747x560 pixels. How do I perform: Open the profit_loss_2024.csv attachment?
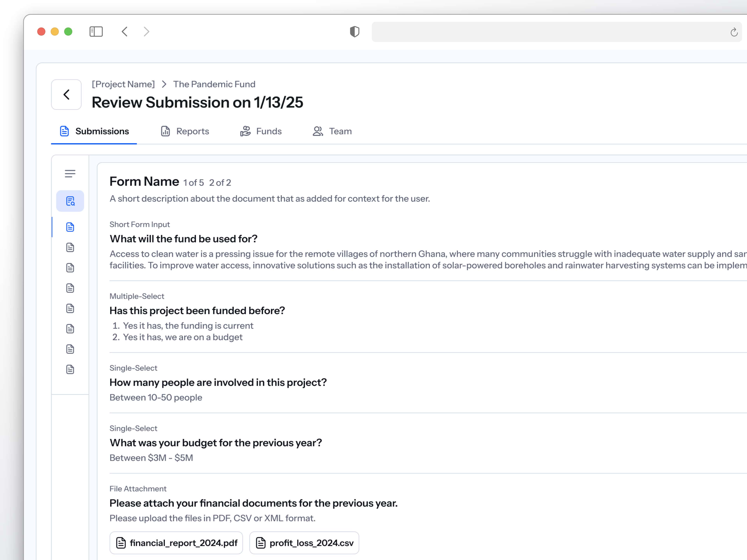click(x=304, y=543)
